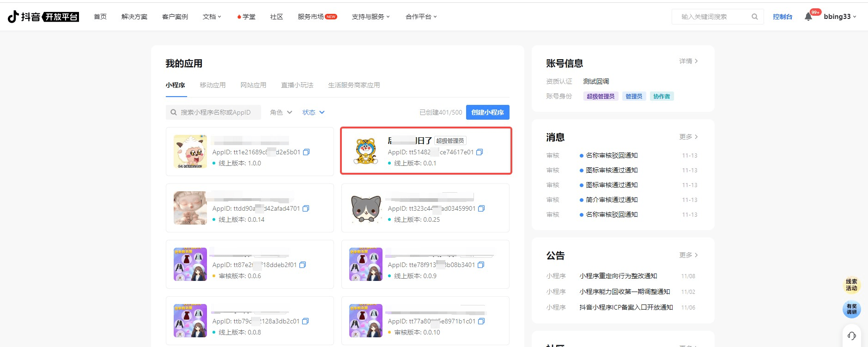Click the 线索活动 floating icon
The width and height of the screenshot is (868, 347).
(851, 285)
